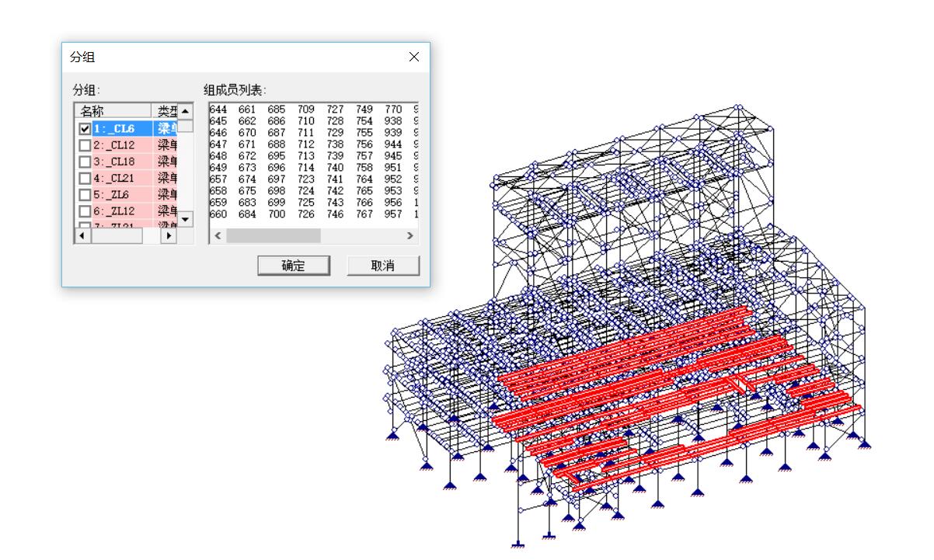Check the 6:_ZL12 group checkbox
This screenshot has height=560, width=934.
(85, 210)
